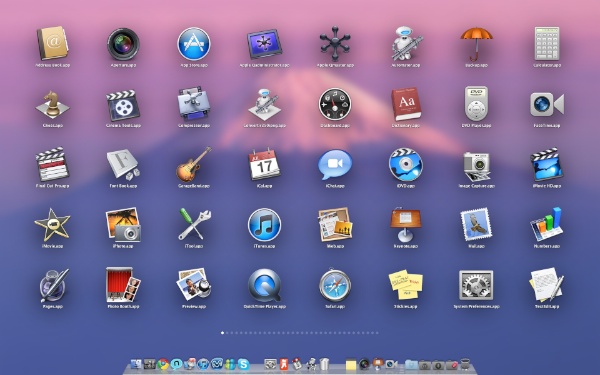
Task: Open iMovie star icon
Action: pyautogui.click(x=52, y=225)
